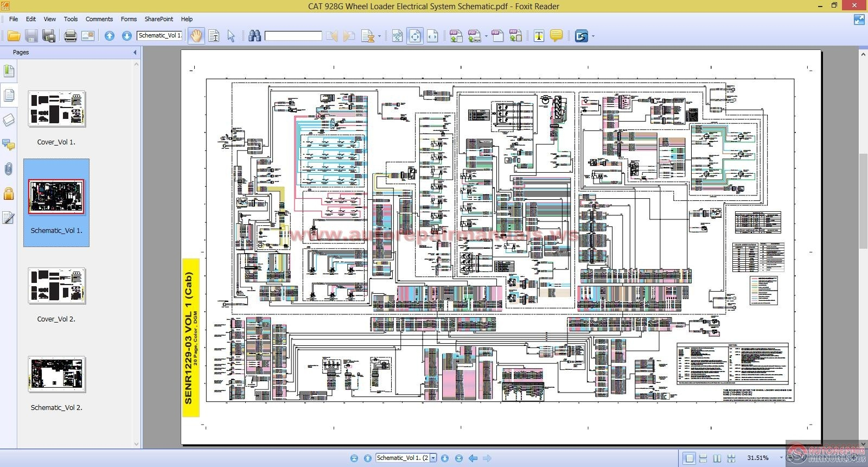Click the Print icon
Viewport: 868px width, 467px height.
pyautogui.click(x=70, y=36)
